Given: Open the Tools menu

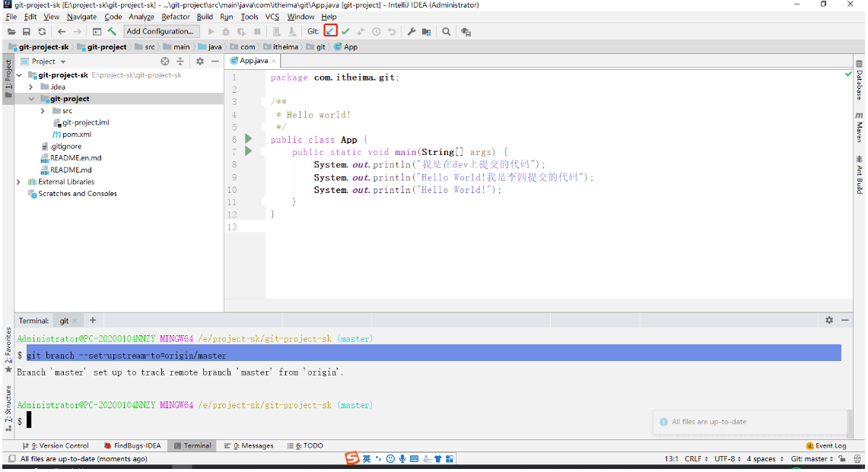Looking at the screenshot, I should coord(250,17).
